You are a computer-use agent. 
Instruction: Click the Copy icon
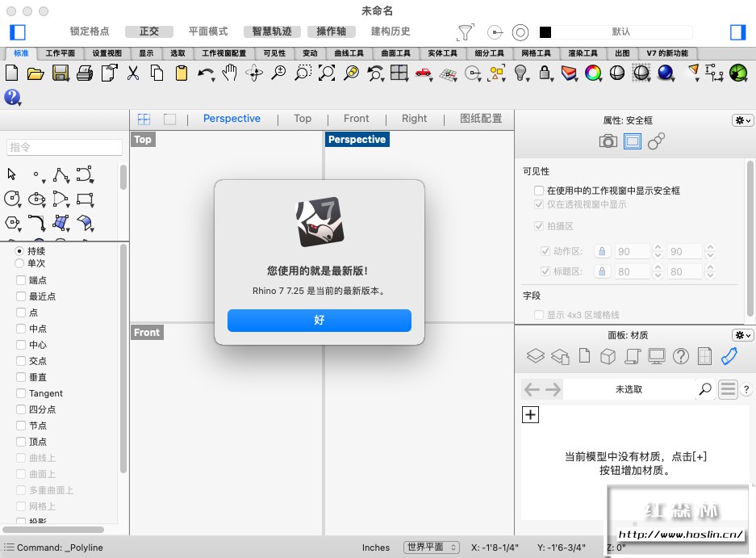tap(157, 73)
